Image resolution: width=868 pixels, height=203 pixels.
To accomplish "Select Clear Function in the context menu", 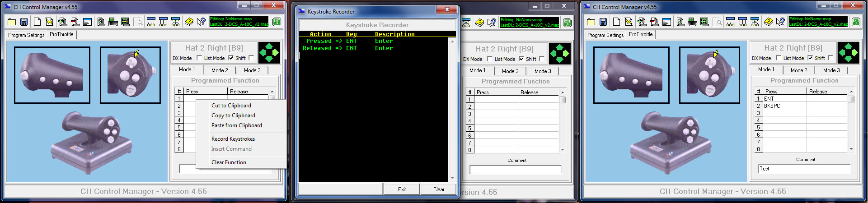I will [x=241, y=162].
